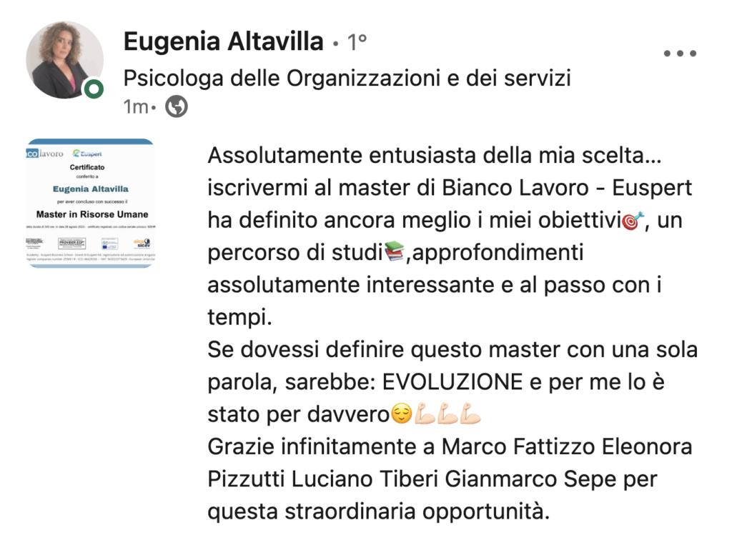Click the Provider ECP badge on certificate

coord(72,243)
